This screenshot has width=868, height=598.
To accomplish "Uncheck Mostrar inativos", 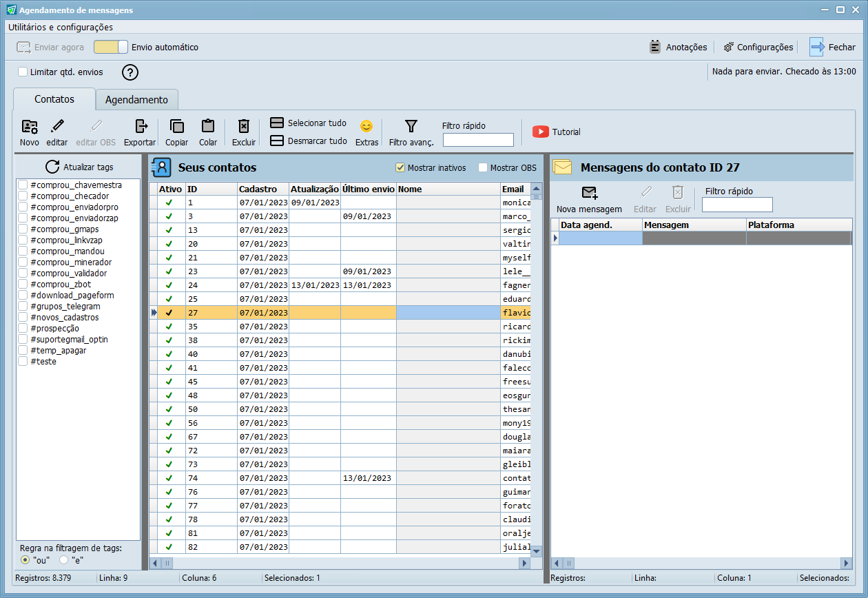I will pyautogui.click(x=400, y=167).
